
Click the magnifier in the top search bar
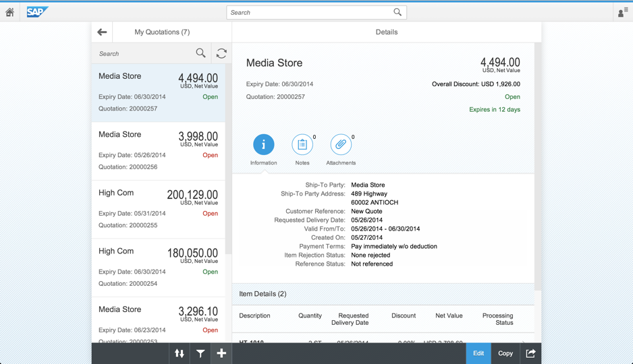(x=397, y=13)
